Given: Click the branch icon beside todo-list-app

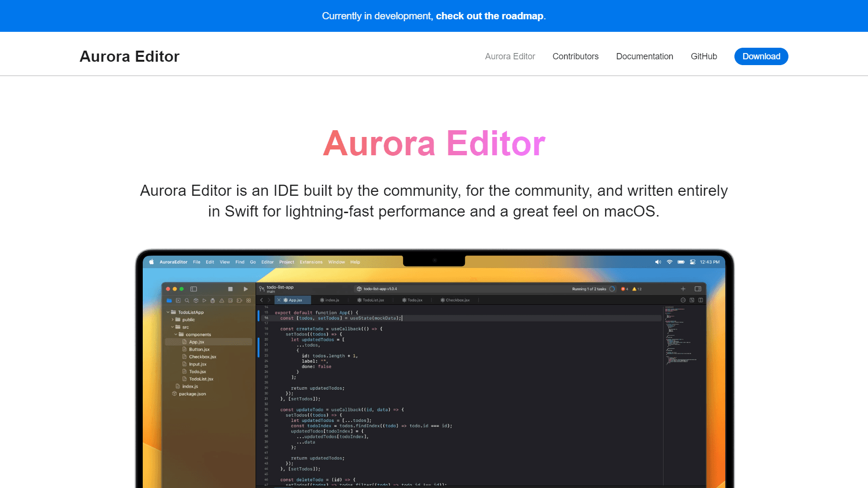Looking at the screenshot, I should pyautogui.click(x=261, y=289).
